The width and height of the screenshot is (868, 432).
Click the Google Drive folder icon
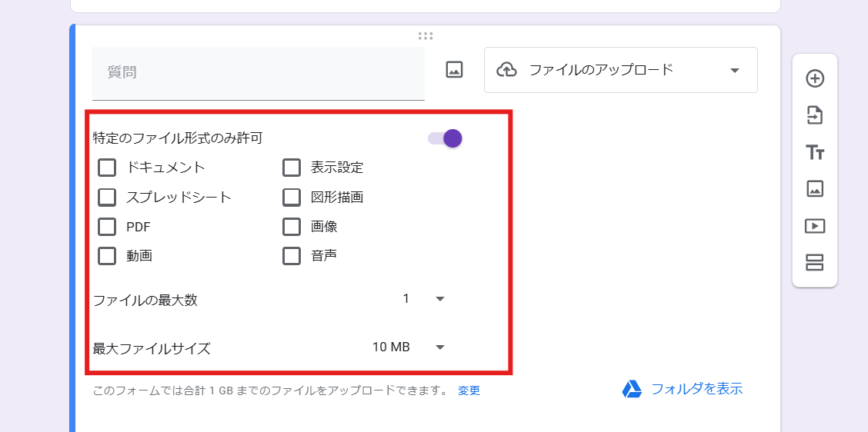tap(632, 389)
